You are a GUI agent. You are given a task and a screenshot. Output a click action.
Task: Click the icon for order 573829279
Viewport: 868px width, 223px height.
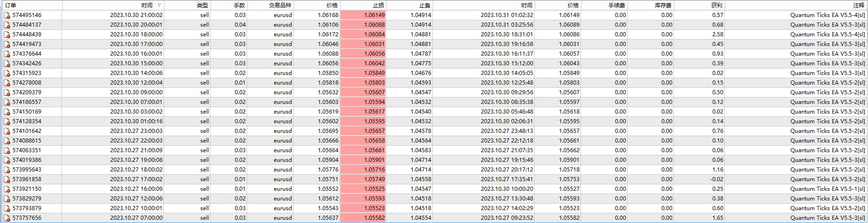[x=7, y=199]
